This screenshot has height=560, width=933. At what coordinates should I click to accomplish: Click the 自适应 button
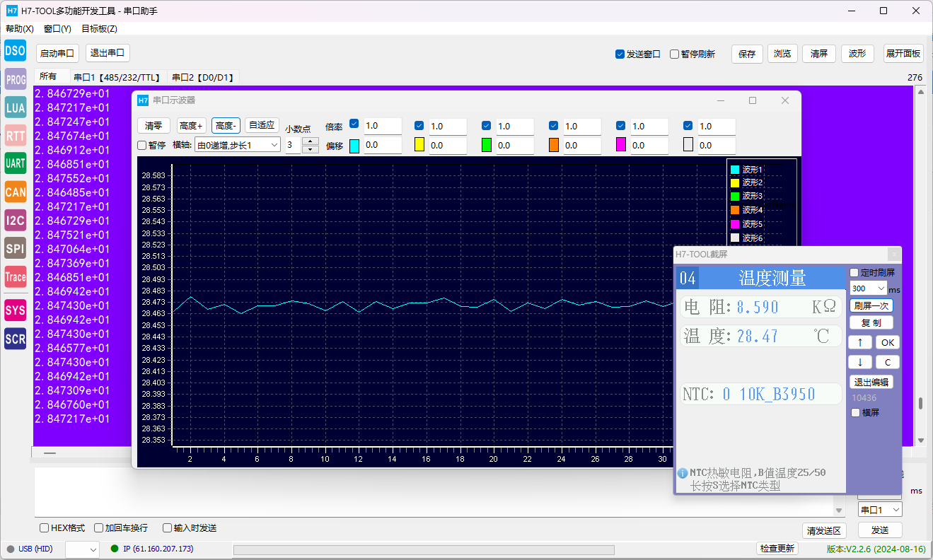[262, 125]
